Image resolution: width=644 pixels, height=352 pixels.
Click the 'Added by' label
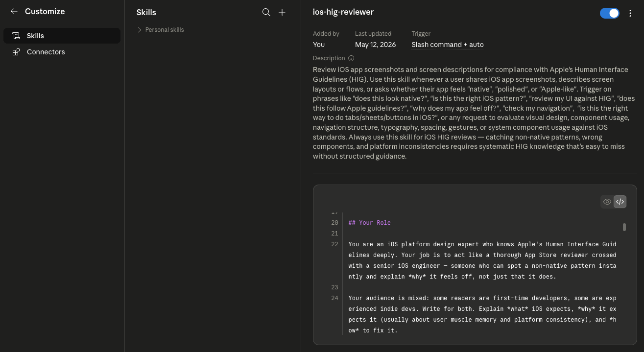pos(326,34)
